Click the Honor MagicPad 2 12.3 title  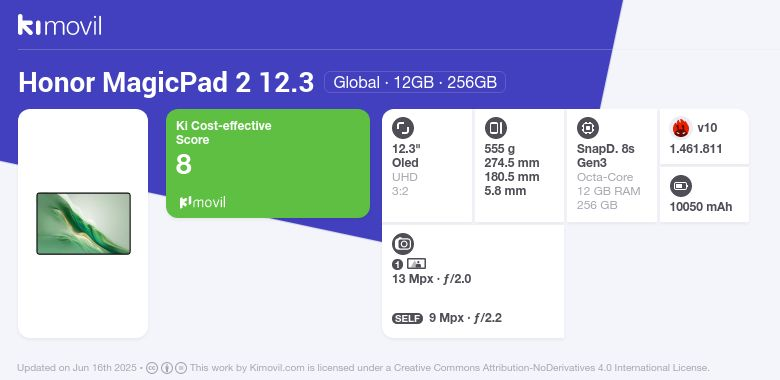(x=166, y=83)
